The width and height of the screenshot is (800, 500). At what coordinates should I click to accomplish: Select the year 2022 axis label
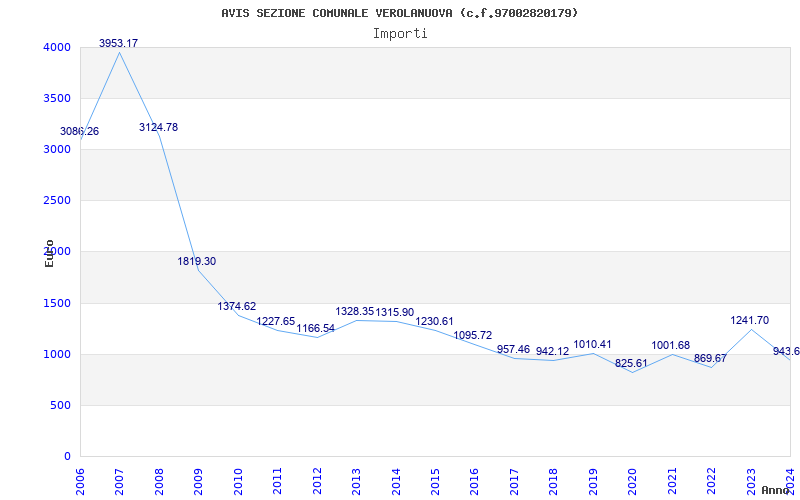coord(711,481)
